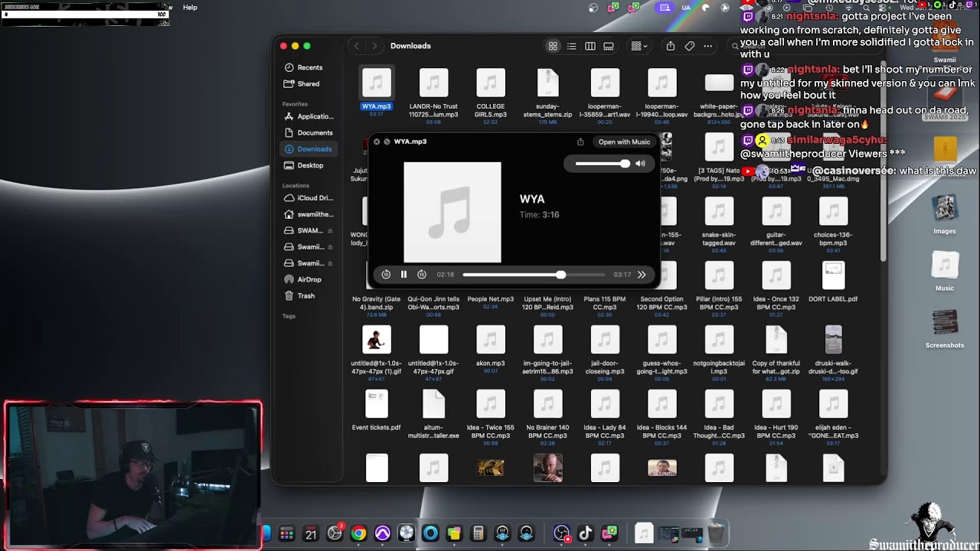Screen dimensions: 980x551
Task: Adjust the Quick Look volume slider
Action: click(x=602, y=164)
